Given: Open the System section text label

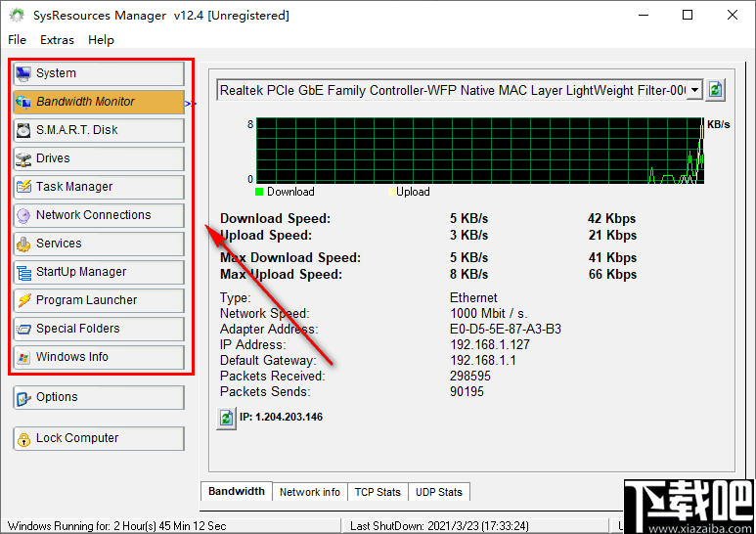Looking at the screenshot, I should coord(56,73).
